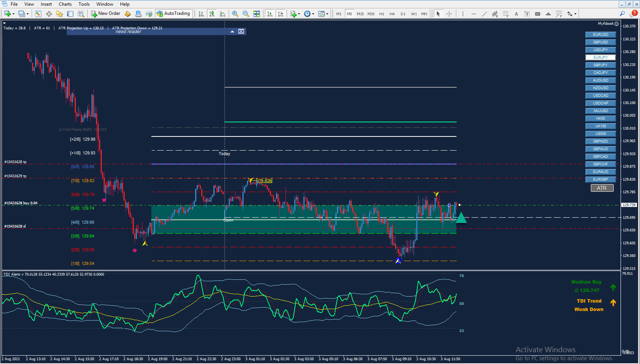The width and height of the screenshot is (640, 364).
Task: Select the Draw Horizontal Line tool
Action: pyautogui.click(x=473, y=14)
